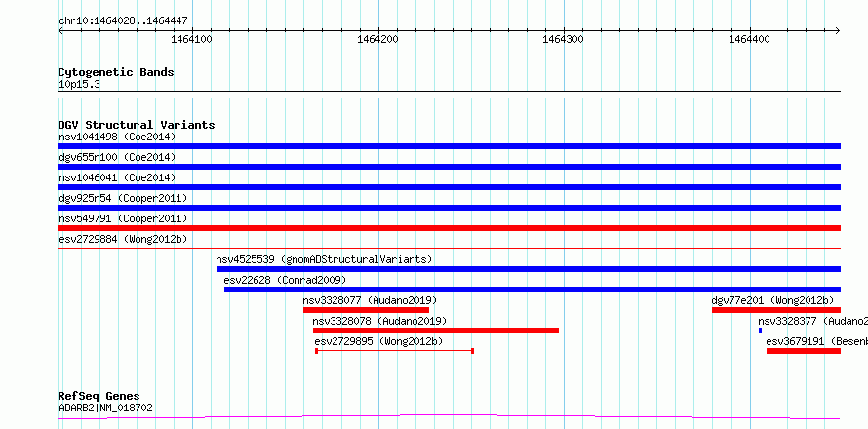Click esv2729895 (Wong2012b) variant label
Screen dimensions: 868x429
pyautogui.click(x=378, y=341)
